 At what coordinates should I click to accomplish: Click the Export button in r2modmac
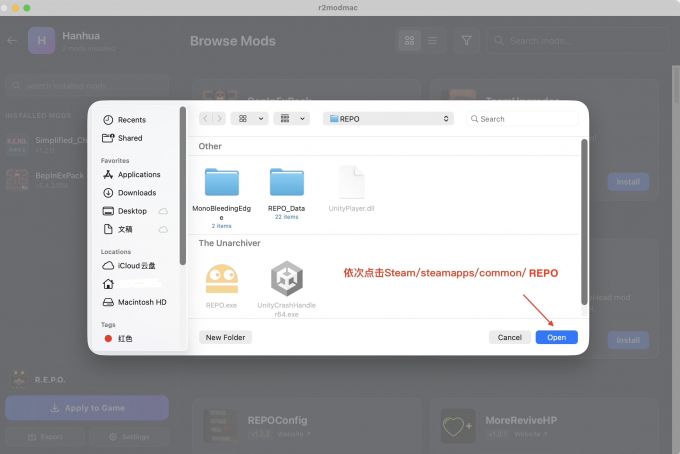coord(45,437)
